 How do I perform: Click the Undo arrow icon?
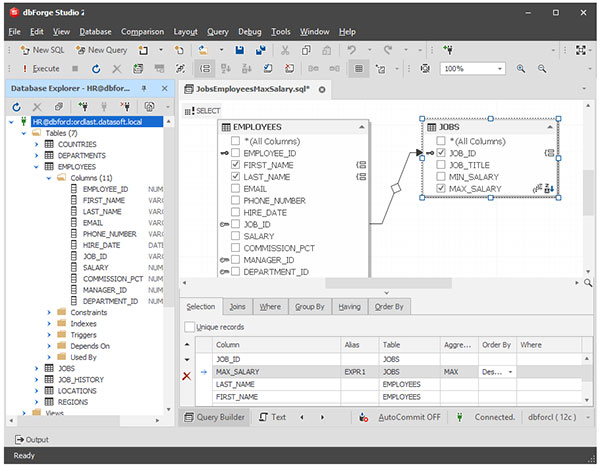click(351, 50)
